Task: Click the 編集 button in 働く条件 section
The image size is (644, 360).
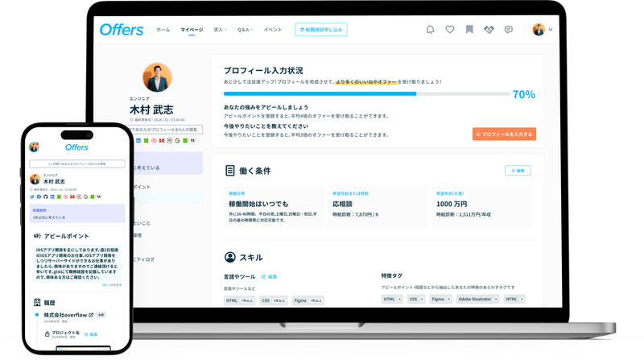Action: [518, 171]
